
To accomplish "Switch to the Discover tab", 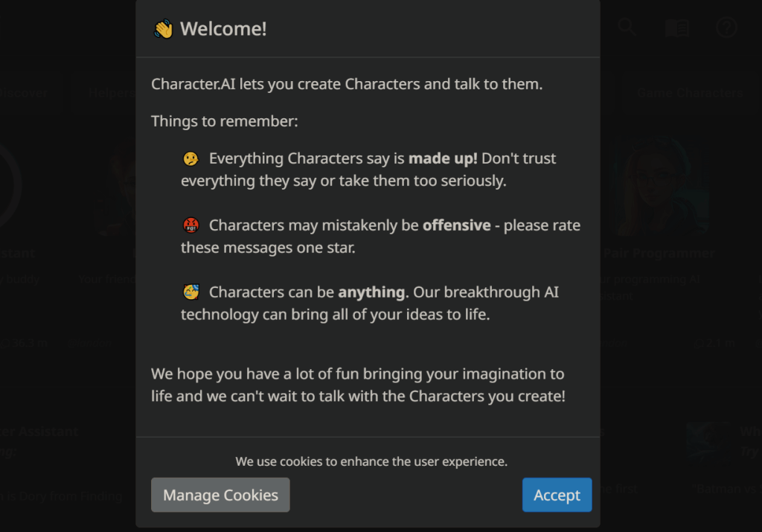I will point(24,92).
